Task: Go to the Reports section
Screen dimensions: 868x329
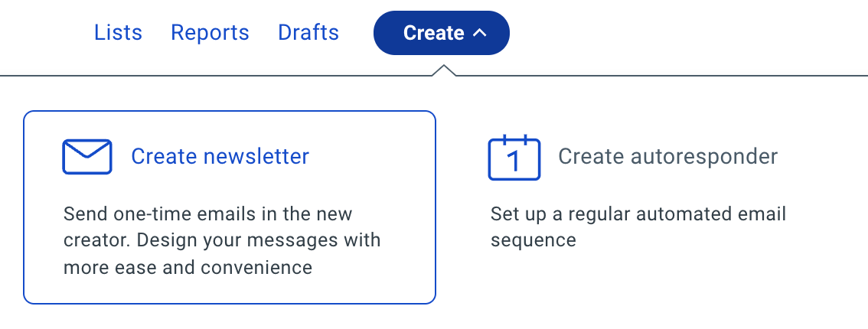Action: (210, 33)
